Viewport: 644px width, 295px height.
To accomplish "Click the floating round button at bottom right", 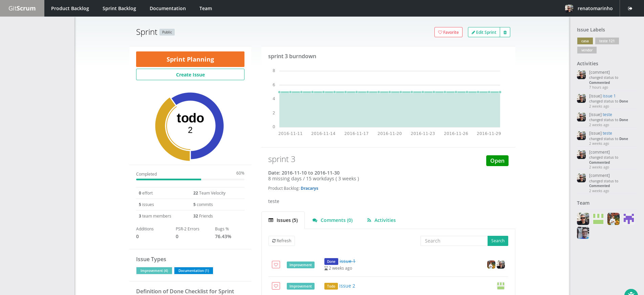I will (631, 292).
